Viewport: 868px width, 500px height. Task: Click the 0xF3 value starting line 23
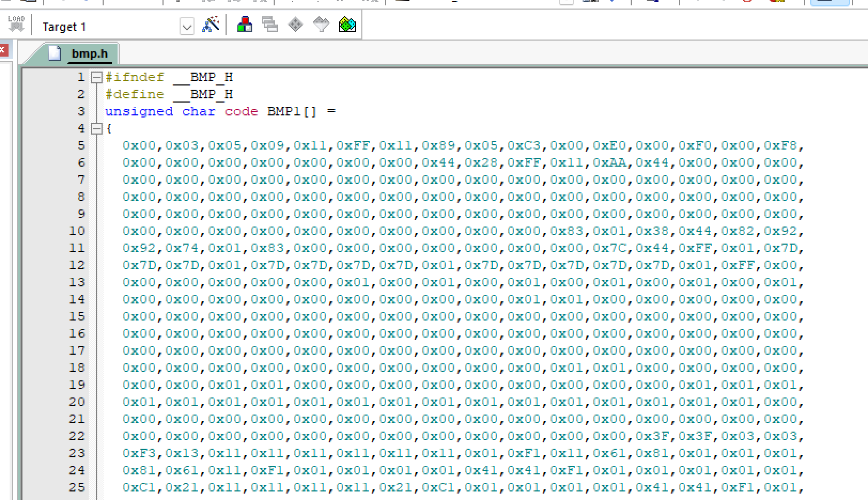click(139, 454)
